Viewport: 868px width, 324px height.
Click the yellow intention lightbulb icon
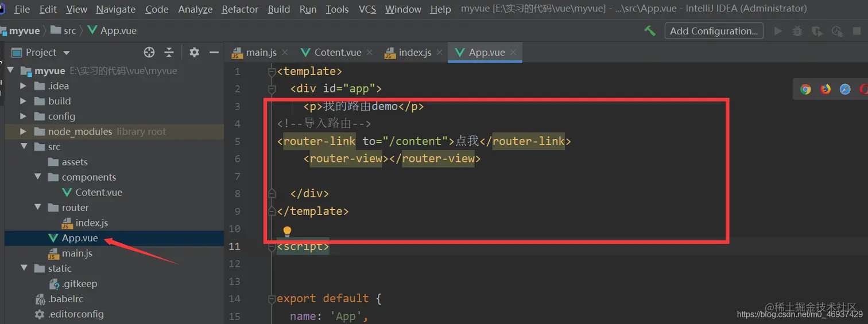pos(287,232)
